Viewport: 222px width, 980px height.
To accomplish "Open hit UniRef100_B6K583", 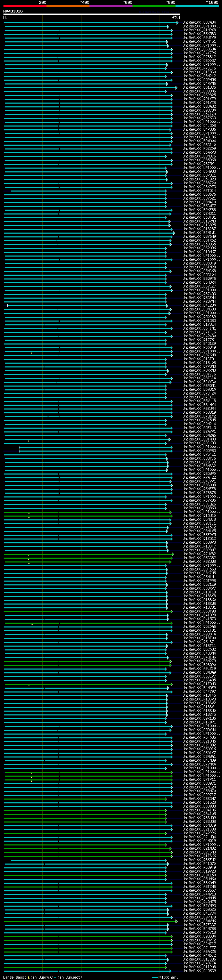I will click(199, 34).
